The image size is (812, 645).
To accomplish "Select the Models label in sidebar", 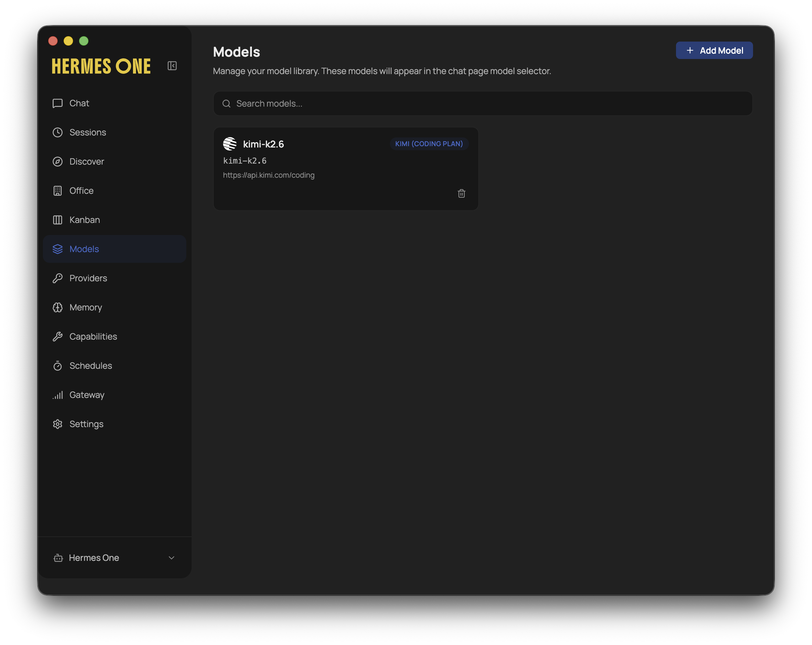I will pos(84,249).
